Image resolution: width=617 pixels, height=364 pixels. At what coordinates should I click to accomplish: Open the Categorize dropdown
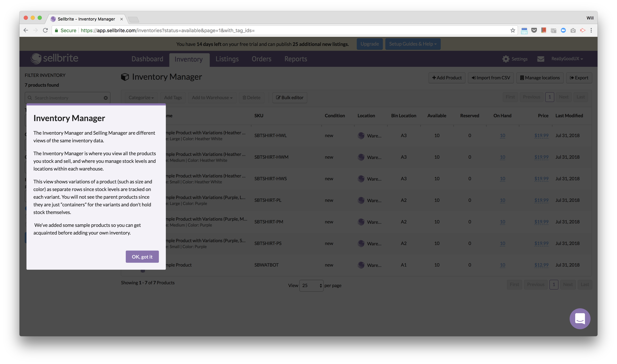pyautogui.click(x=141, y=97)
